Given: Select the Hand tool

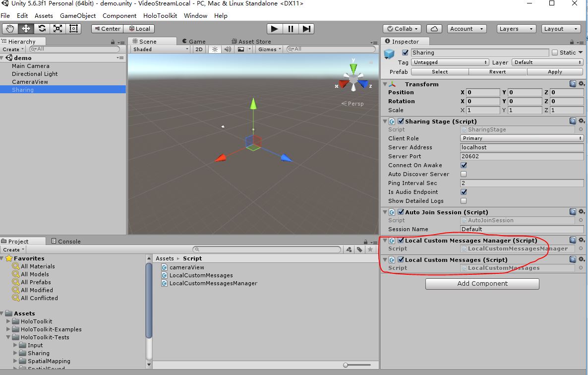Looking at the screenshot, I should pos(10,28).
